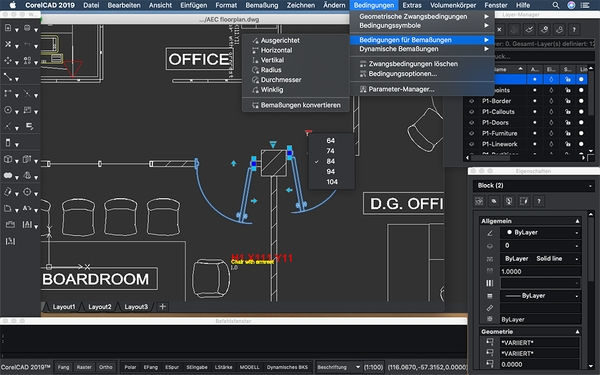
Task: Open Siri from the menu bar
Action: point(571,5)
